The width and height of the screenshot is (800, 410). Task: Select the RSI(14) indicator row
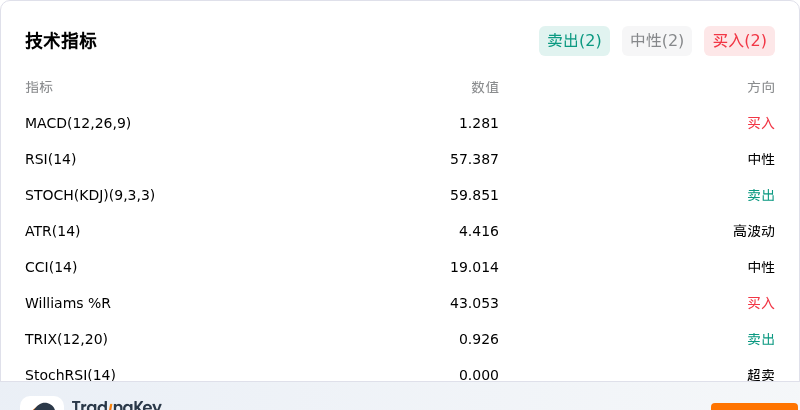click(400, 160)
